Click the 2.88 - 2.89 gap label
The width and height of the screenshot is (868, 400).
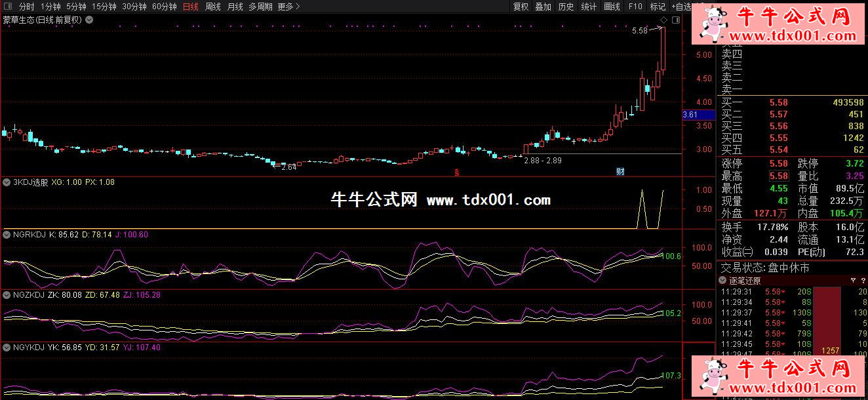point(542,161)
